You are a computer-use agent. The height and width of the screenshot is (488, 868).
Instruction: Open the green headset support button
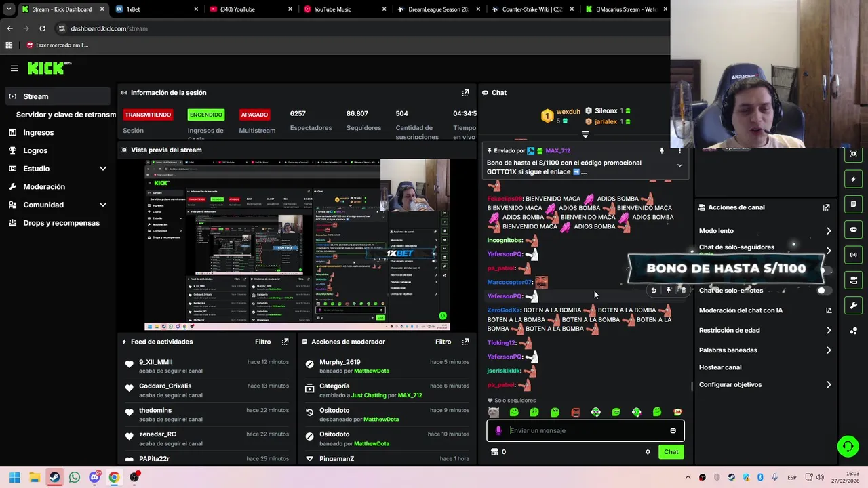coord(848,446)
